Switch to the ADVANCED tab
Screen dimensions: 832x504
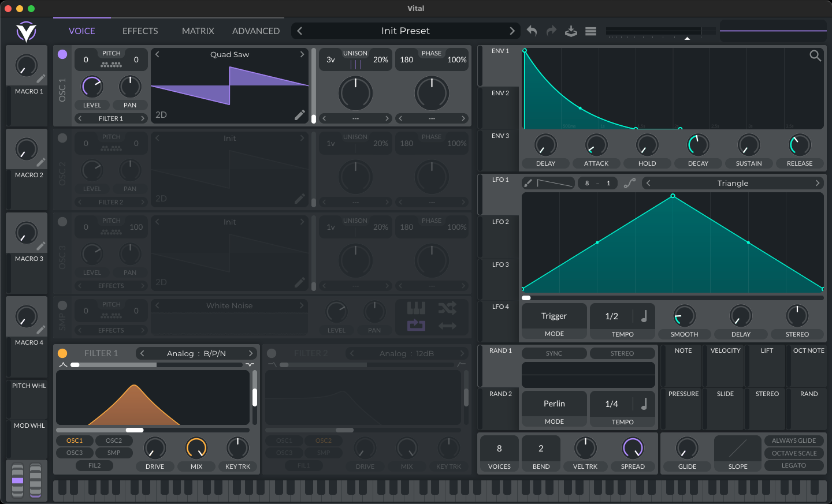256,31
